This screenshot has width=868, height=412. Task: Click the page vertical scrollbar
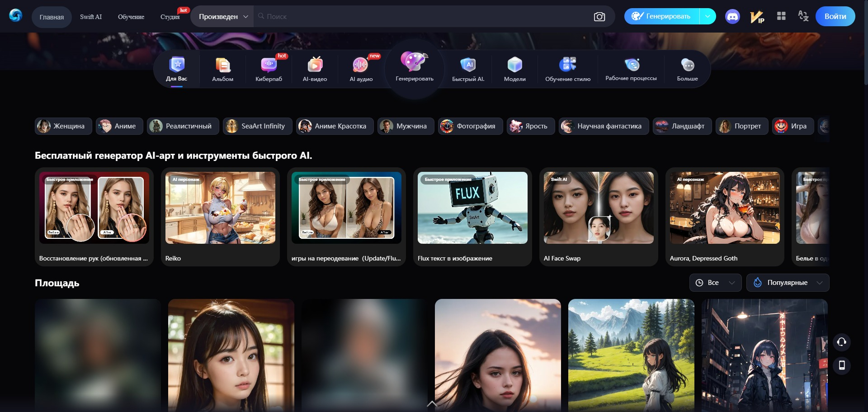click(866, 43)
